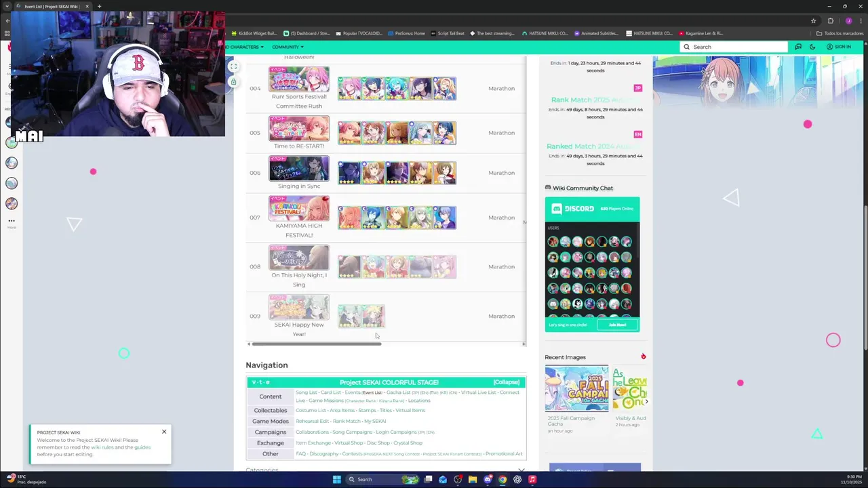868x488 pixels.
Task: Open KAMIYAMA HIGH FESTIVAL! event link
Action: 299,230
